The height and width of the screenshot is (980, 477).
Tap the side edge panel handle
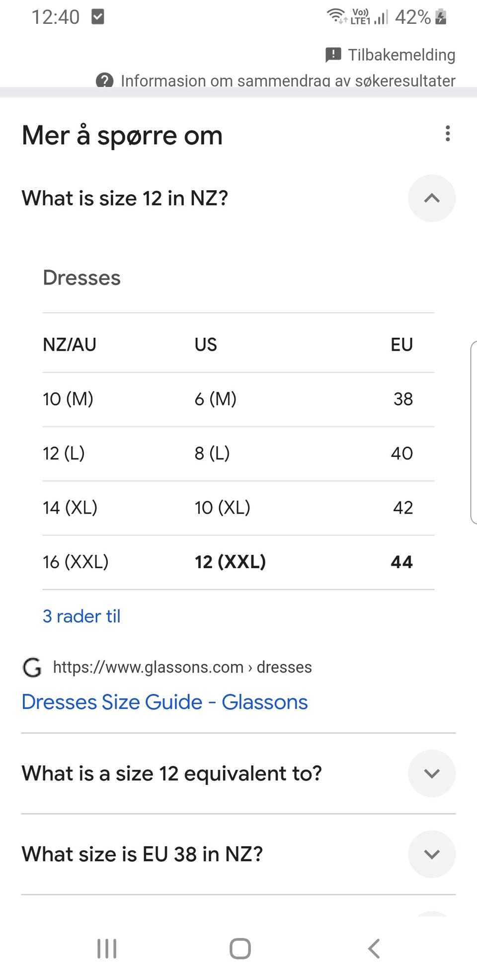pyautogui.click(x=473, y=432)
